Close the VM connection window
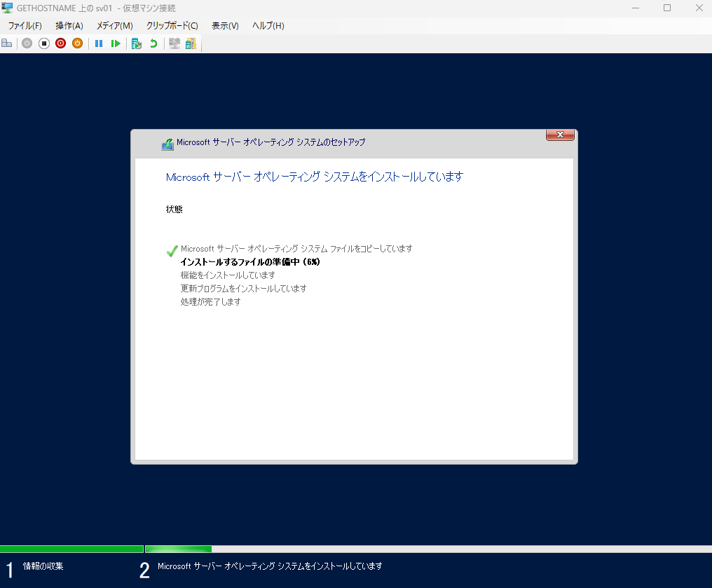 coord(699,8)
